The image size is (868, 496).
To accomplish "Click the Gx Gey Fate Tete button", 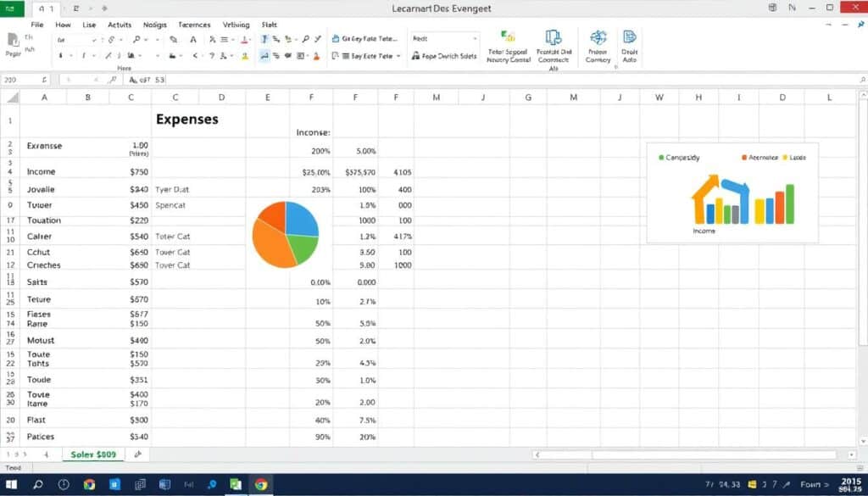I will tap(364, 39).
